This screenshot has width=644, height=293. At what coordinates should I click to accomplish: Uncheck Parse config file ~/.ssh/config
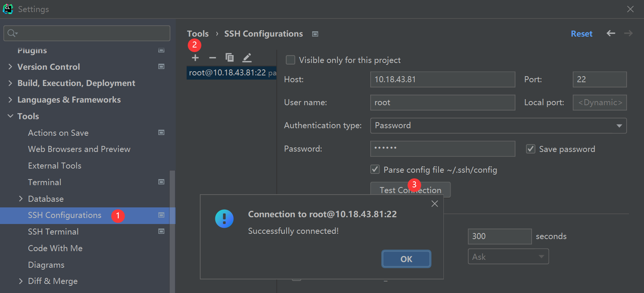click(x=375, y=169)
